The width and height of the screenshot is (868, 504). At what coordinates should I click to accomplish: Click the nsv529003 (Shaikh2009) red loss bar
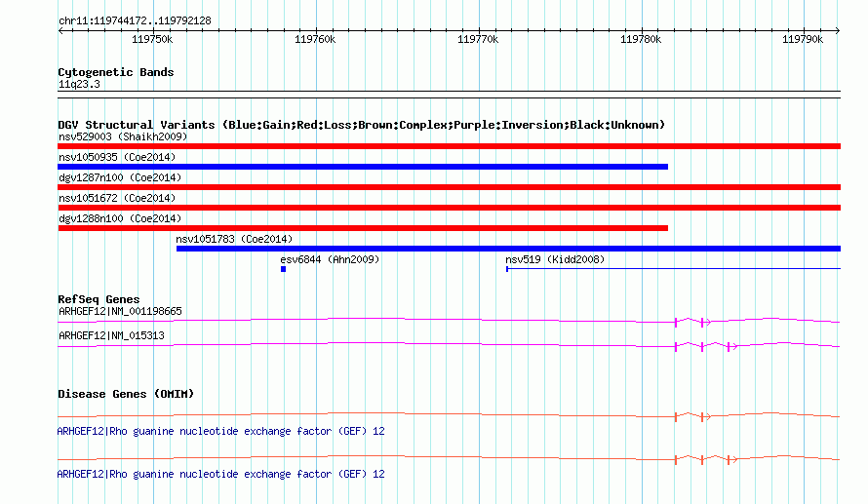449,146
